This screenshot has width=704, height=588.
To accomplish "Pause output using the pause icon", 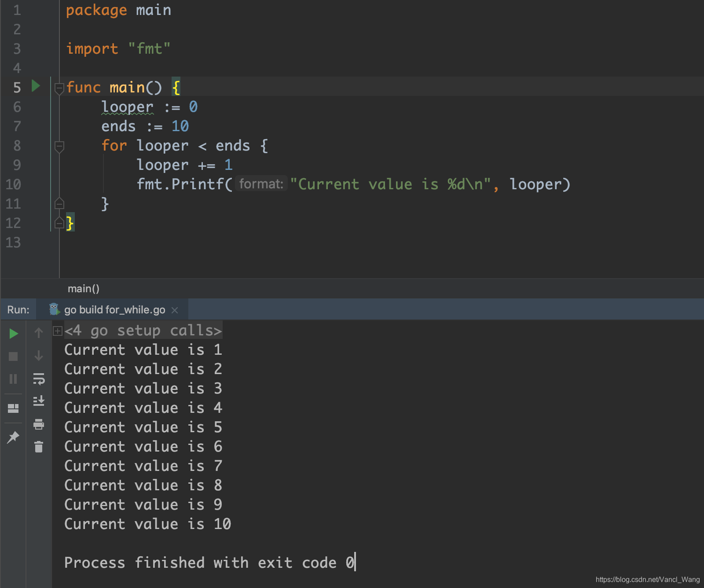I will [x=13, y=379].
